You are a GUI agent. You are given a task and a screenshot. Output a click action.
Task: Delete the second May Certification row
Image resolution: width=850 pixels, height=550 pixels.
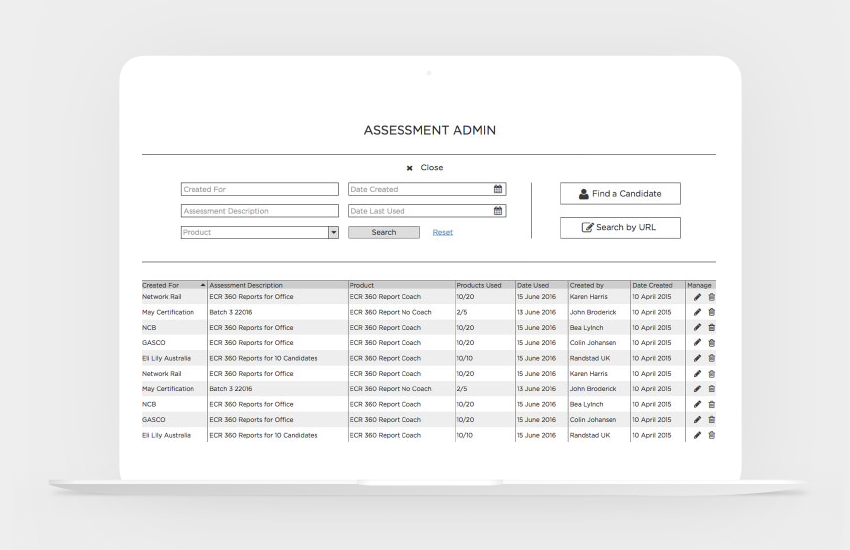[712, 389]
